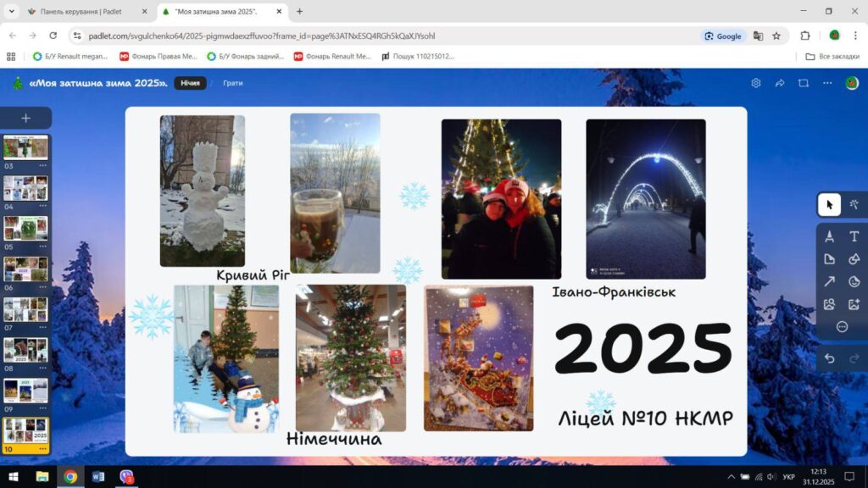
Task: Activate the laser pointer wand tool
Action: coord(854,205)
